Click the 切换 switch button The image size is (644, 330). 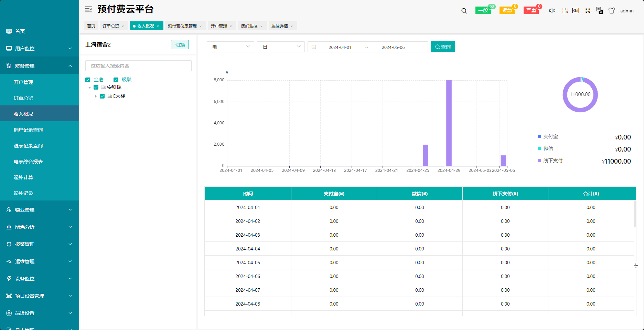180,45
